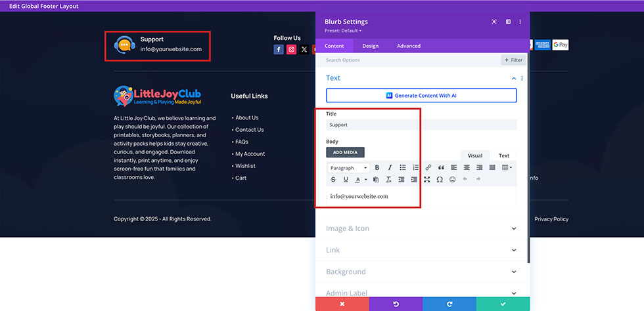This screenshot has width=644, height=311.
Task: Apply strikethrough formatting
Action: click(333, 180)
